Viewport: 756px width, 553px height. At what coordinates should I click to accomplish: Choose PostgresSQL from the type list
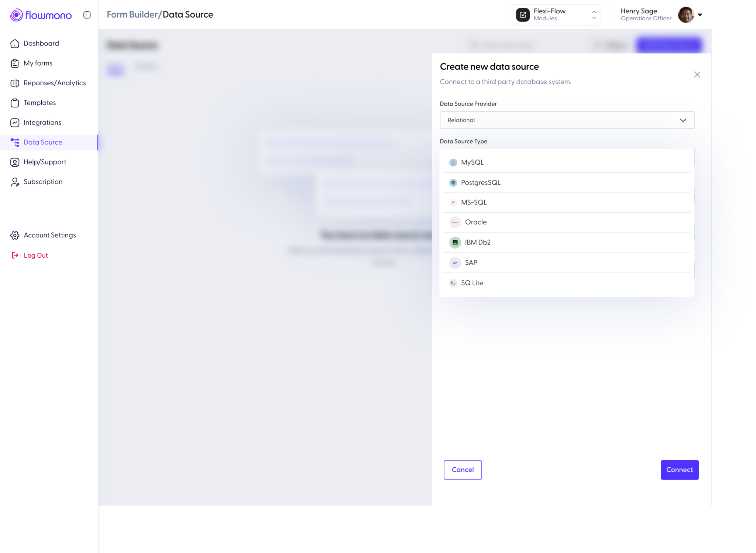pos(481,182)
